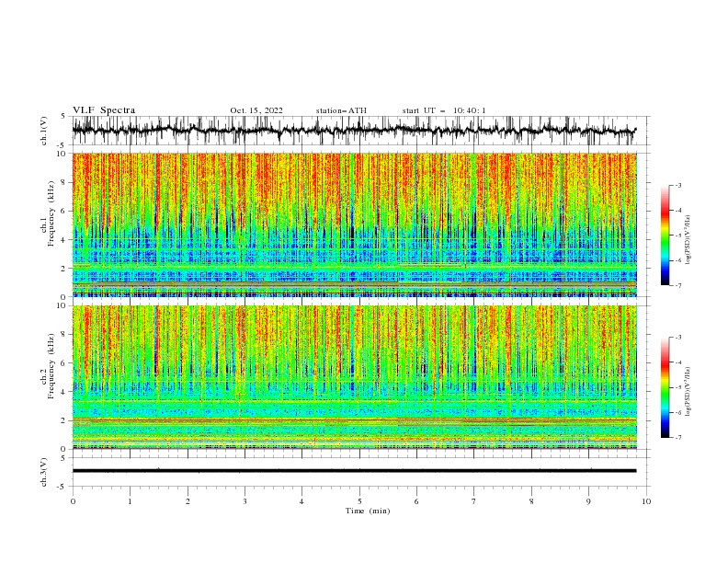
Task: Click the "-7" label on ch.2 colorbar
Action: point(678,438)
